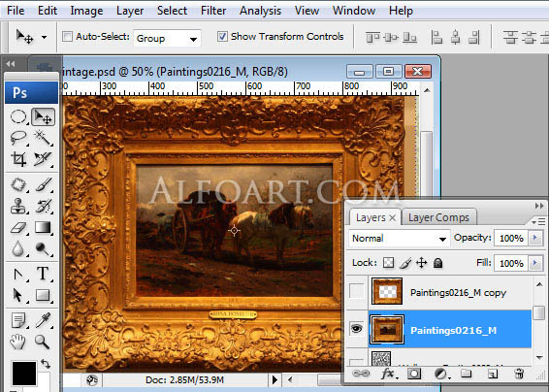
Task: Open status bar info arrow menu
Action: (274, 379)
